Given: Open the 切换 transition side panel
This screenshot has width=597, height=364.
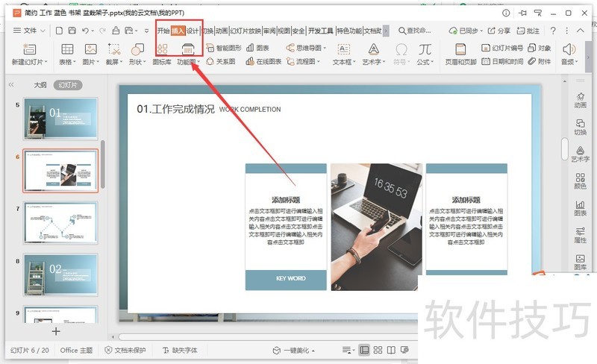Looking at the screenshot, I should (580, 127).
